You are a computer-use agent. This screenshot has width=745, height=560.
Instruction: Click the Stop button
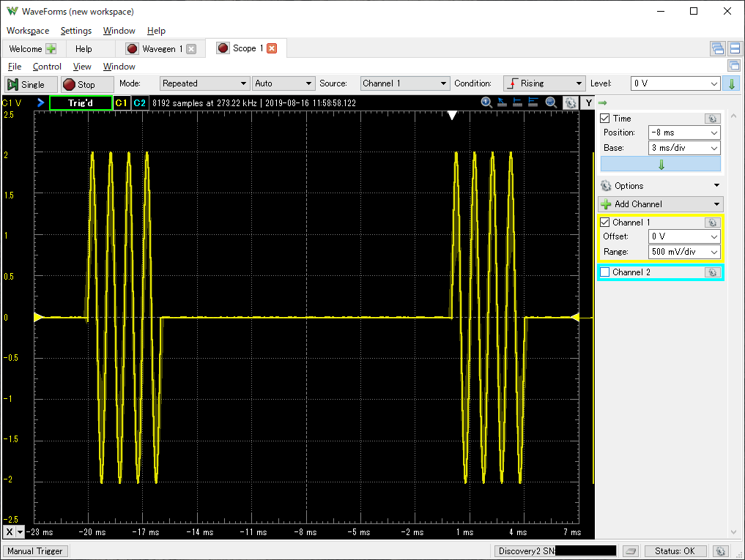(87, 84)
